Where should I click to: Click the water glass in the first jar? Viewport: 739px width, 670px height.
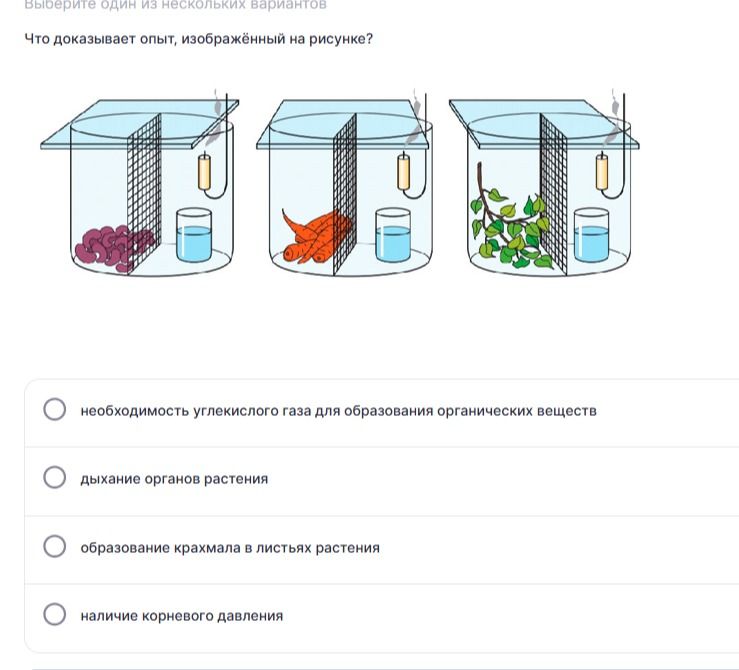pyautogui.click(x=194, y=235)
